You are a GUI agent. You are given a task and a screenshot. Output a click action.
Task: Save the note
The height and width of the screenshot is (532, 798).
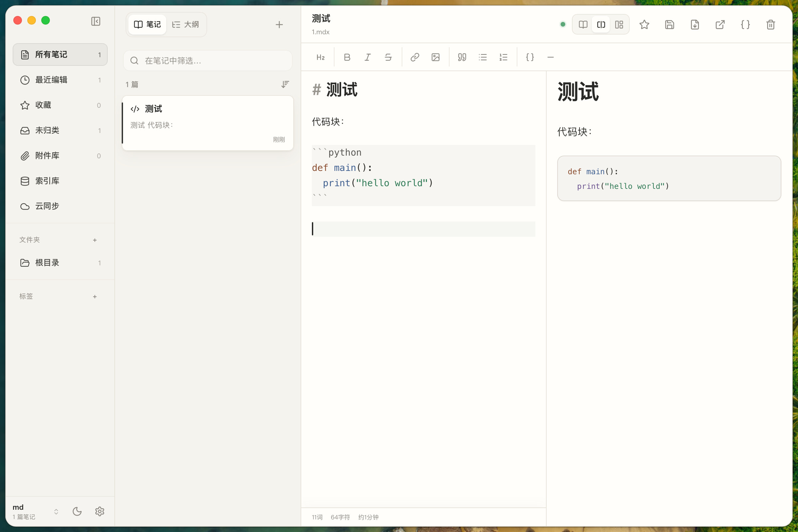tap(669, 25)
